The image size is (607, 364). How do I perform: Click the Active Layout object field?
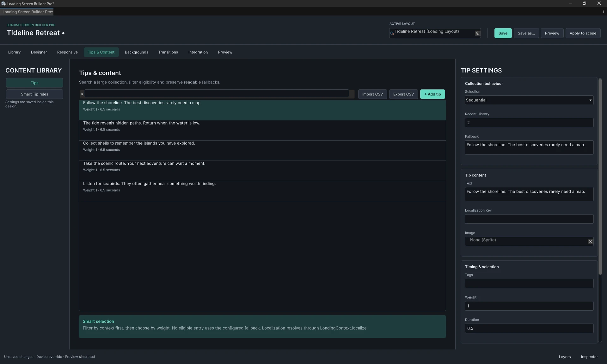435,33
